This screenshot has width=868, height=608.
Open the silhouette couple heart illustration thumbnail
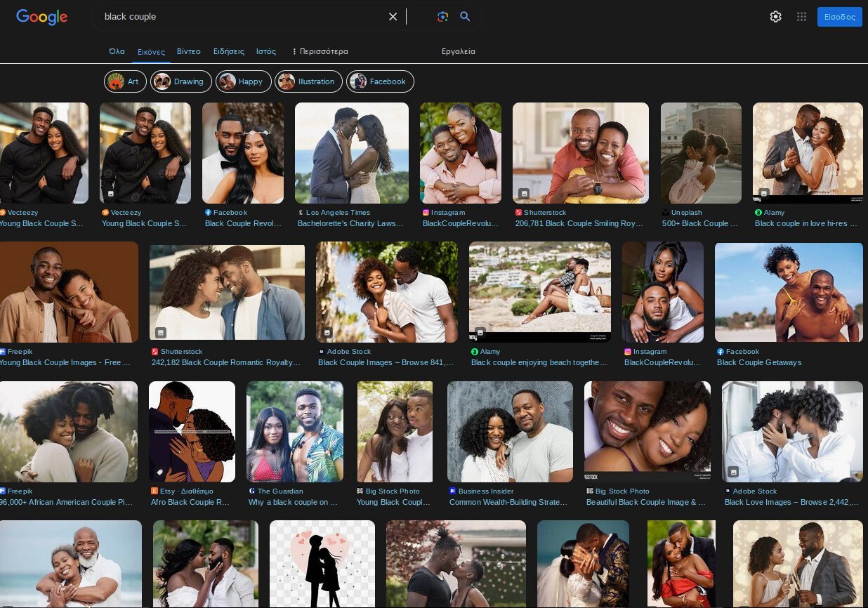(x=322, y=564)
